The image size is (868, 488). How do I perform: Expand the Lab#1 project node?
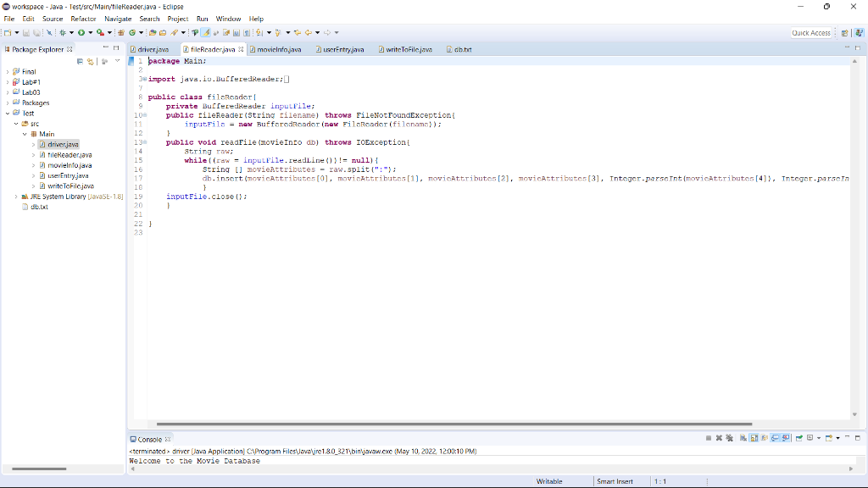click(7, 82)
